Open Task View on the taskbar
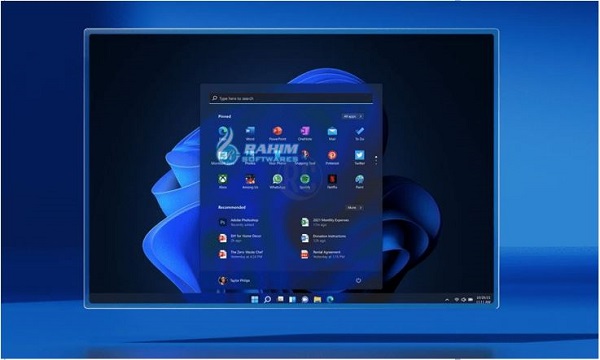The width and height of the screenshot is (600, 360). coord(280,299)
